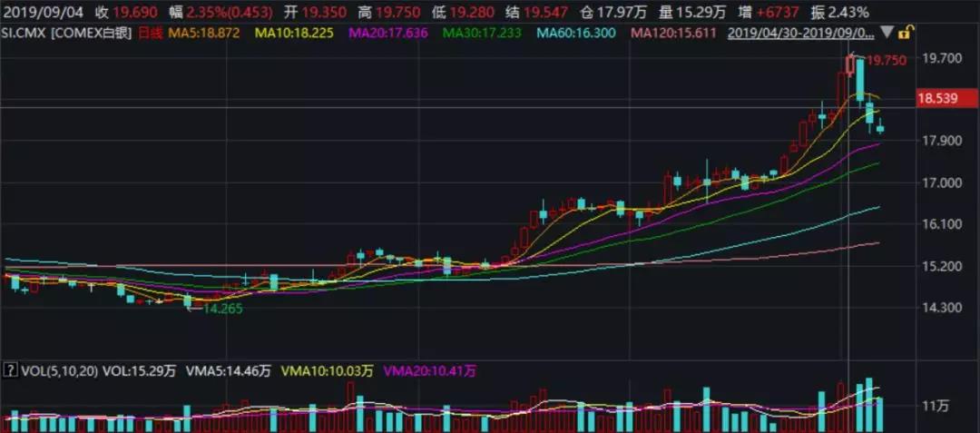The image size is (980, 433).
Task: Click the 17.900 price axis label
Action: [942, 142]
